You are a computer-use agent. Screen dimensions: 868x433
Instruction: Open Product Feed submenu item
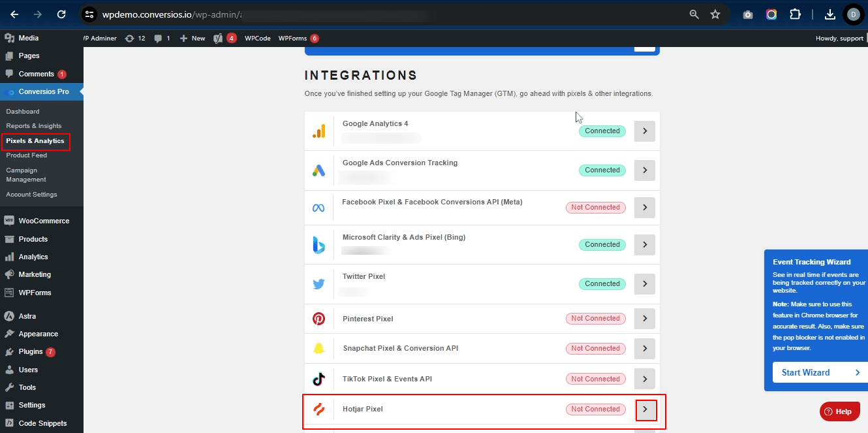pyautogui.click(x=27, y=155)
